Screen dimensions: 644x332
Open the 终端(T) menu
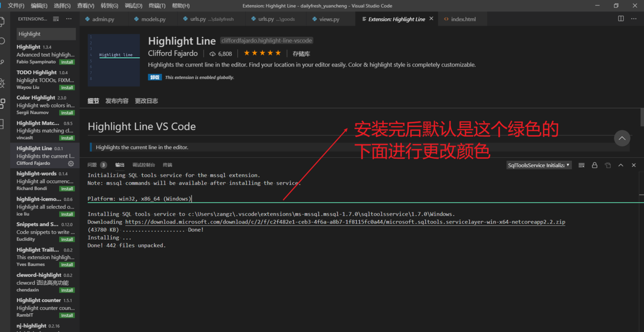(x=157, y=6)
